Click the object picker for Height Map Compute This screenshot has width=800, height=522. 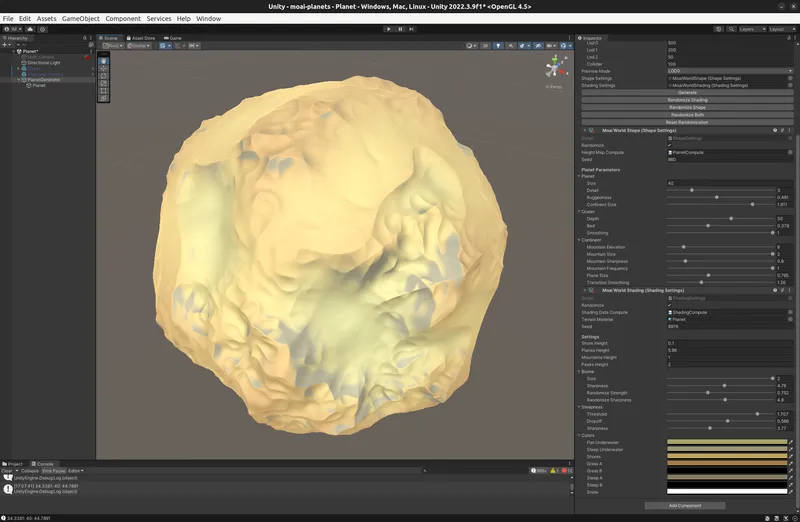791,152
